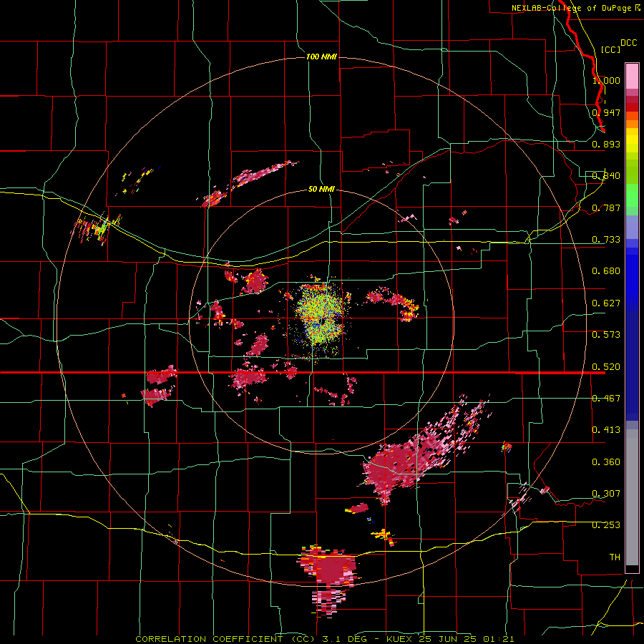Viewport: 644px width, 644px height.
Task: Click the "50 NMI" range ring label
Action: pyautogui.click(x=321, y=189)
